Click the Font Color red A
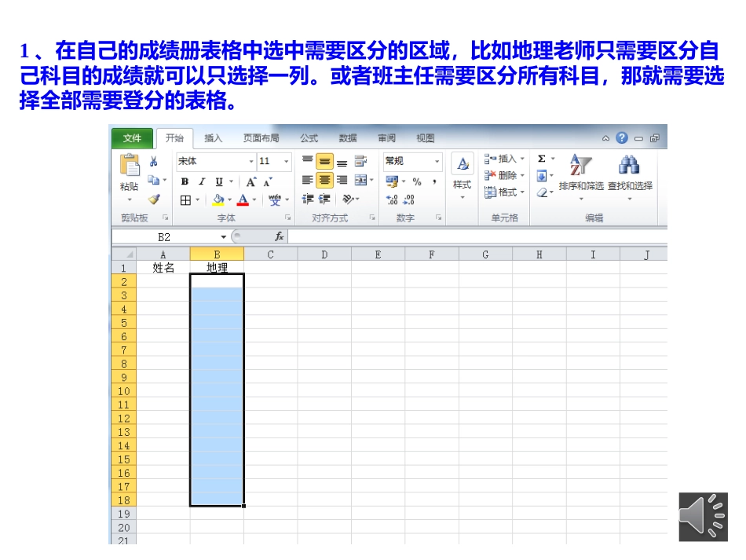This screenshot has width=746, height=560. (243, 199)
